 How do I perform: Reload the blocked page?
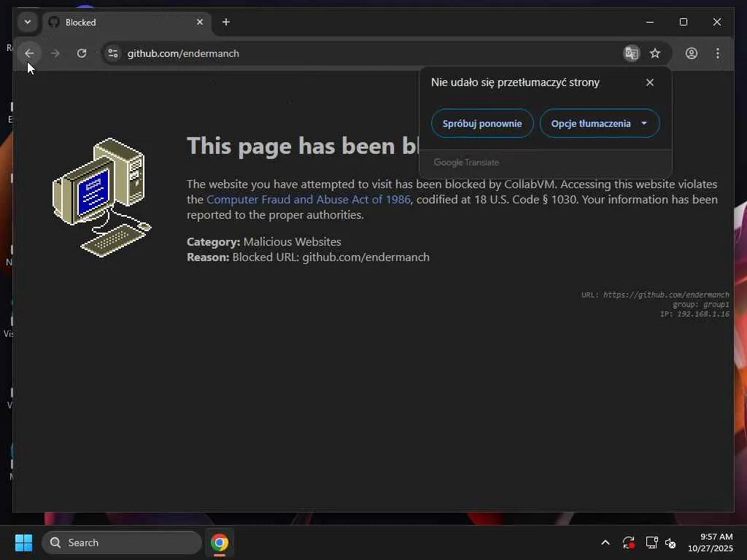pyautogui.click(x=82, y=53)
